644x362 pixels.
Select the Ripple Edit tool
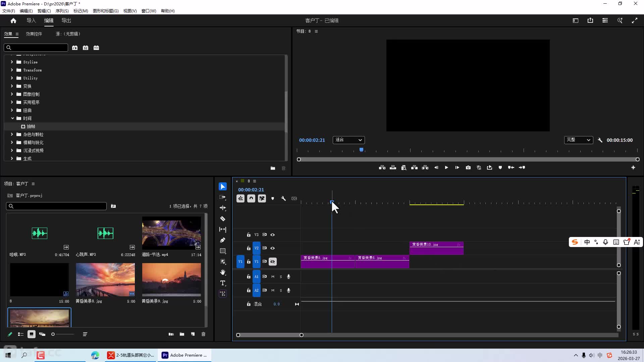pyautogui.click(x=223, y=208)
